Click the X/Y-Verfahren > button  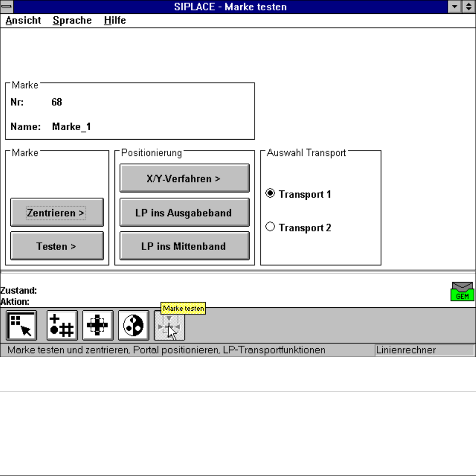coord(184,178)
